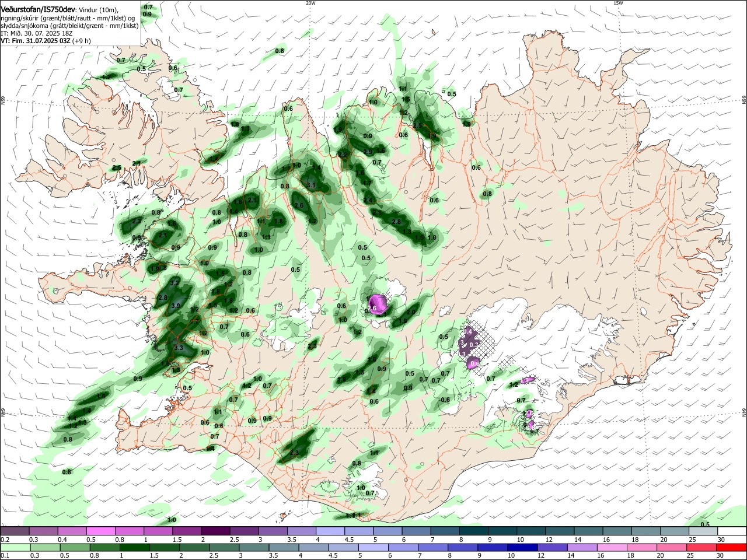Image resolution: width=747 pixels, height=560 pixels.
Task: Click the bright pink 0.5–0.8 swatch, upper legend row
Action: [101, 531]
